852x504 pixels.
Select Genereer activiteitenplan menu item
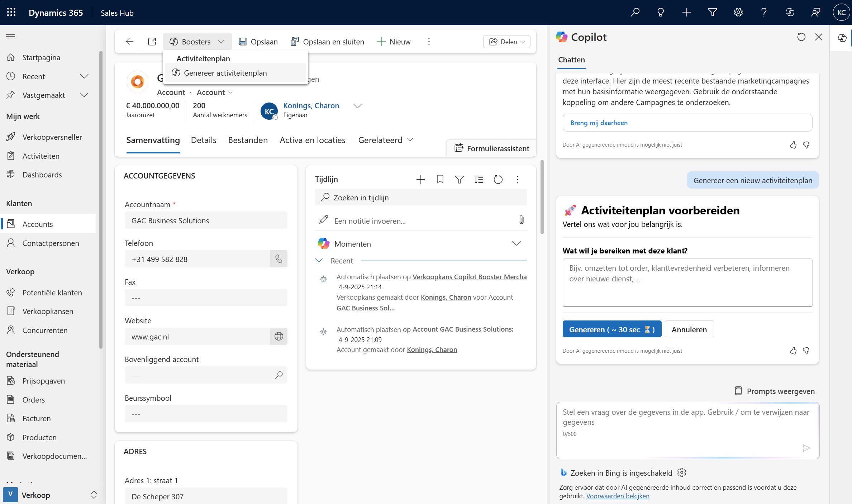[225, 73]
